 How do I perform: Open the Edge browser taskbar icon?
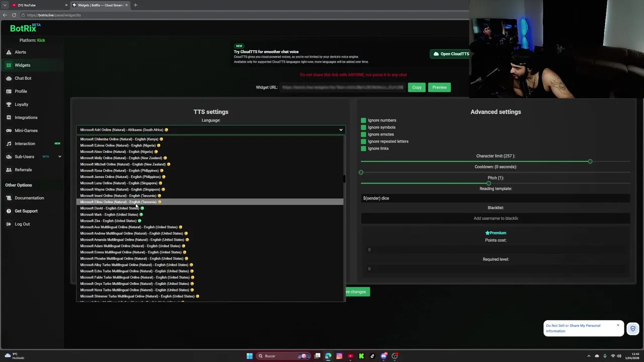point(328,356)
